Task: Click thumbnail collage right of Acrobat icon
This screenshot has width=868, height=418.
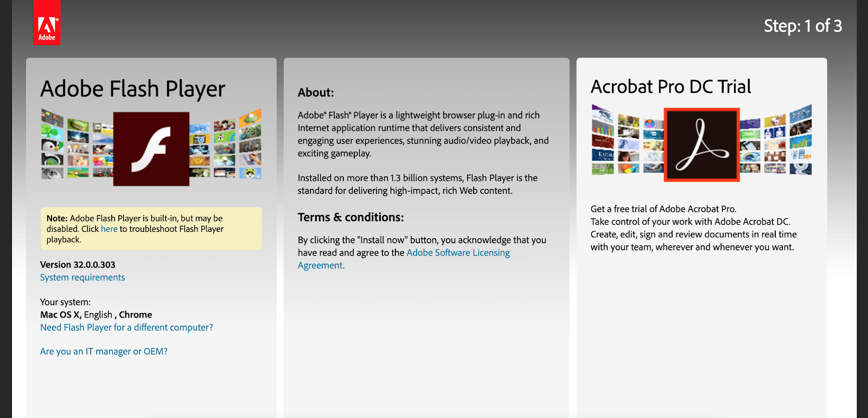Action: [x=776, y=140]
